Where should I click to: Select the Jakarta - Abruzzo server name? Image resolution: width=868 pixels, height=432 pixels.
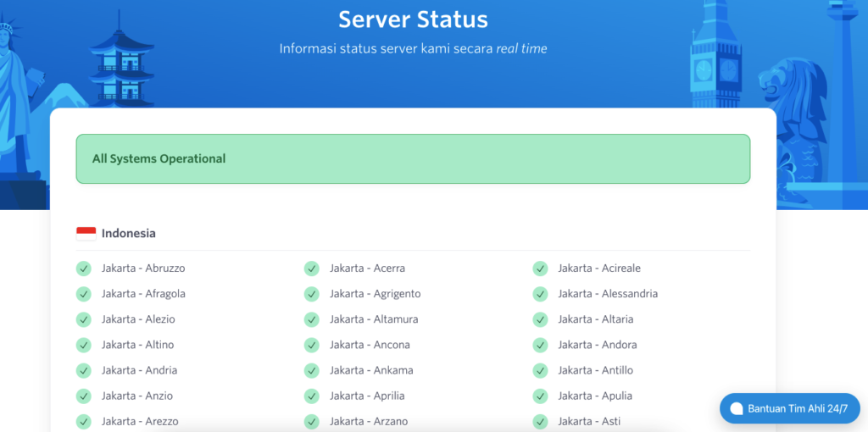pos(143,269)
